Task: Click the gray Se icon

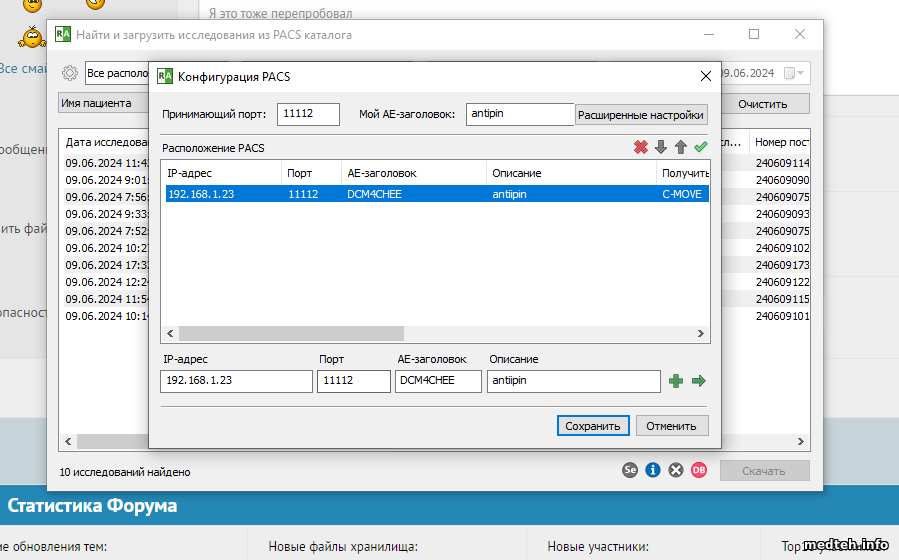Action: coord(630,470)
